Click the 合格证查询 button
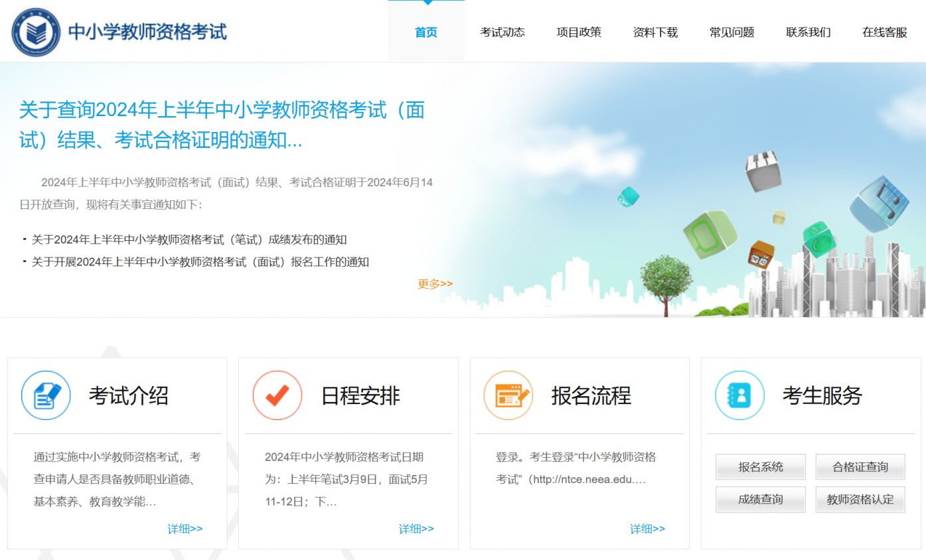The height and width of the screenshot is (560, 926). (860, 467)
